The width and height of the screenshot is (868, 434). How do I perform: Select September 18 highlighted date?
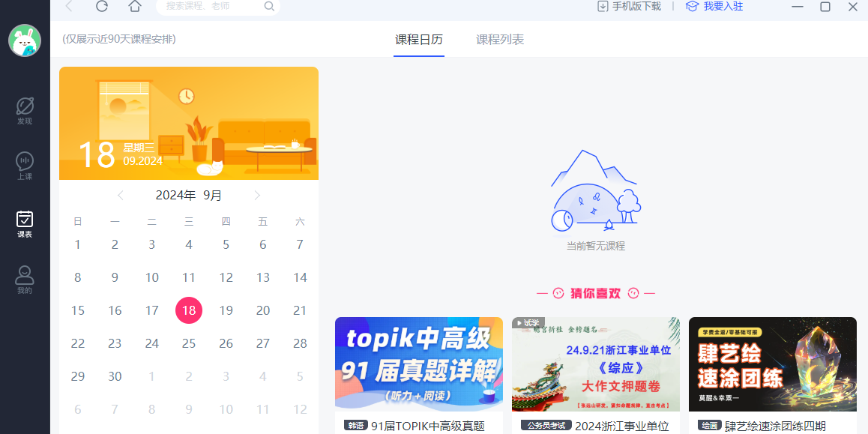pos(189,310)
